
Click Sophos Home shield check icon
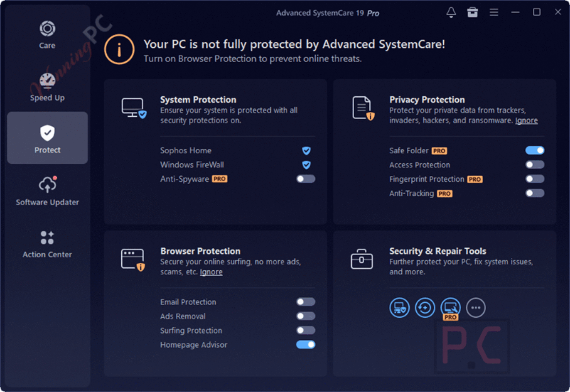306,151
